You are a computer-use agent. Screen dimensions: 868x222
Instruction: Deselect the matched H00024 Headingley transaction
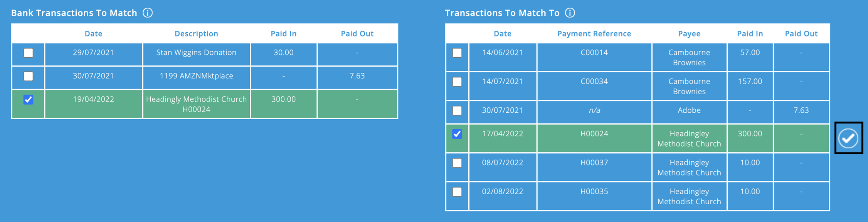(457, 134)
